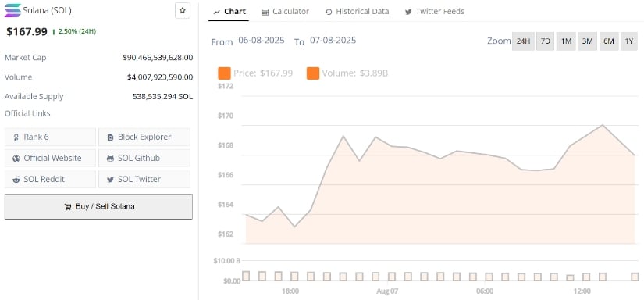This screenshot has width=644, height=300.
Task: Click the 06:00 time axis label
Action: (x=485, y=291)
